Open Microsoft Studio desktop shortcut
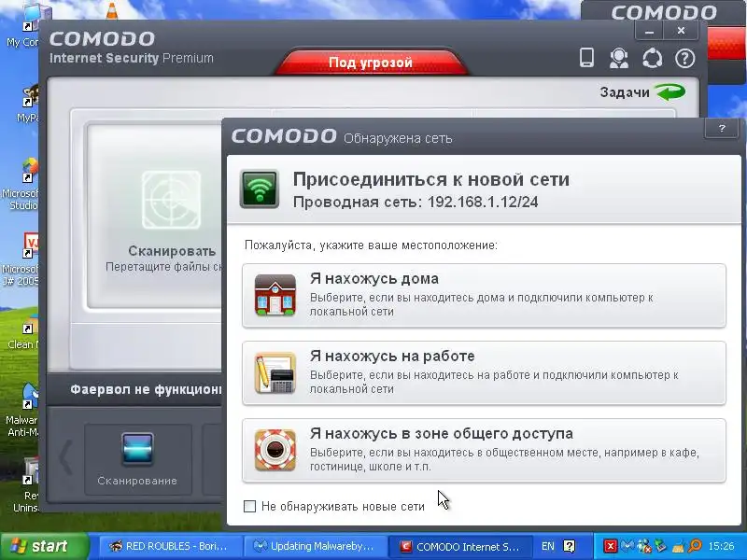Screen dimensions: 747x560 20,185
